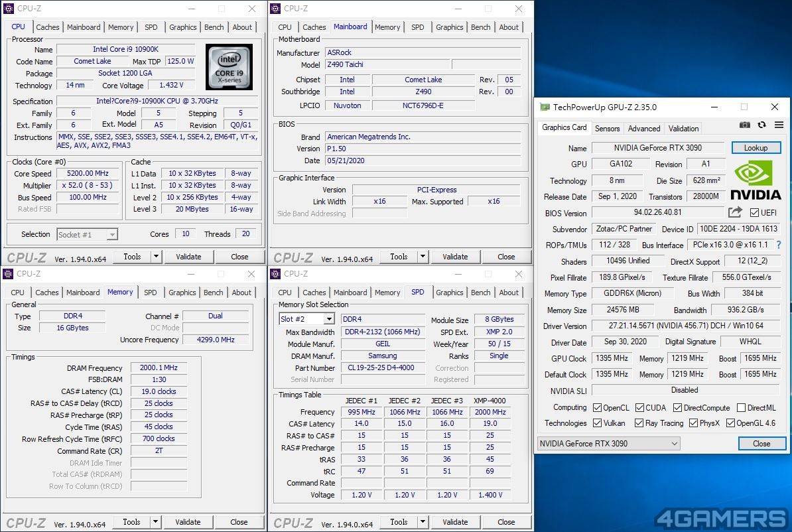This screenshot has height=532, width=792.
Task: Click the BIOS Date value '05/21/2020'
Action: tap(423, 161)
